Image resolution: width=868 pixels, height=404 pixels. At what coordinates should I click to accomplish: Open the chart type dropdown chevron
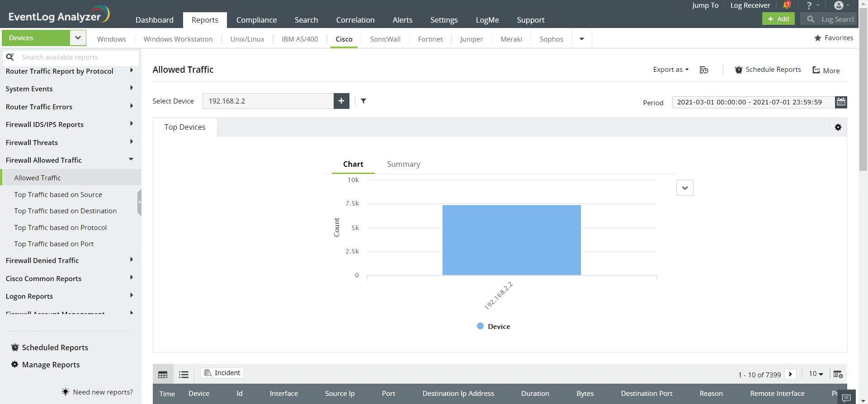pos(685,188)
